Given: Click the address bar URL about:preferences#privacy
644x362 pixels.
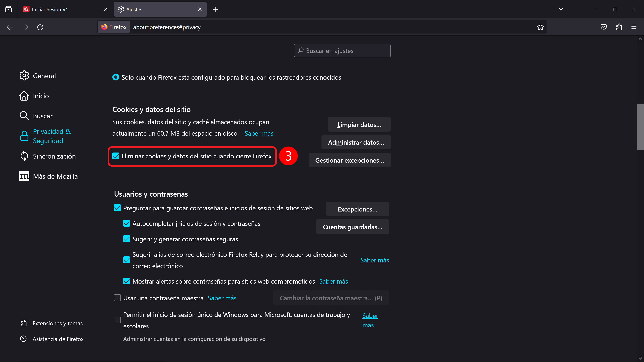Looking at the screenshot, I should pyautogui.click(x=167, y=27).
